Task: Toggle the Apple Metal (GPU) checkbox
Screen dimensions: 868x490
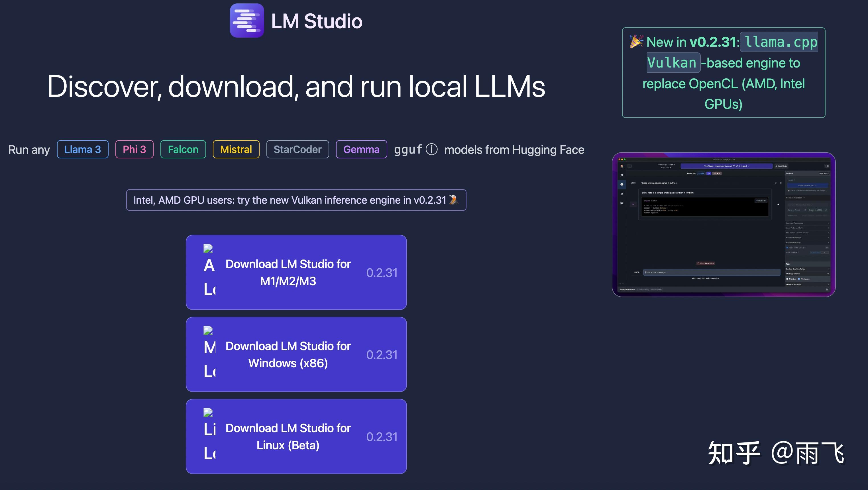Action: click(787, 248)
